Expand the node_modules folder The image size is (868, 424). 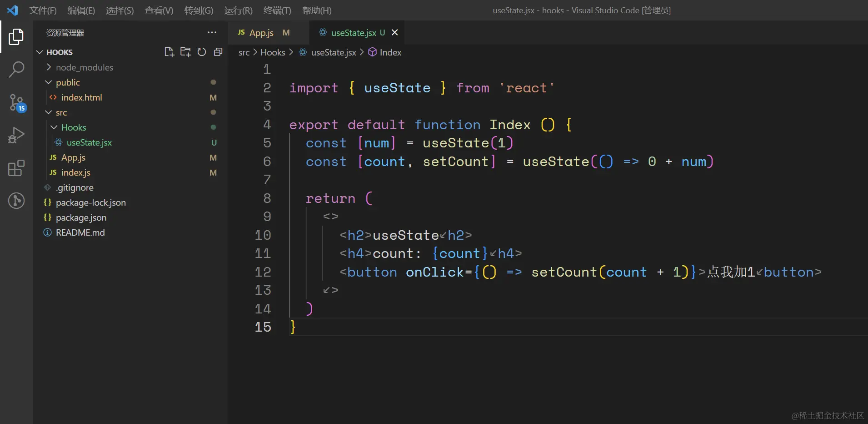49,67
